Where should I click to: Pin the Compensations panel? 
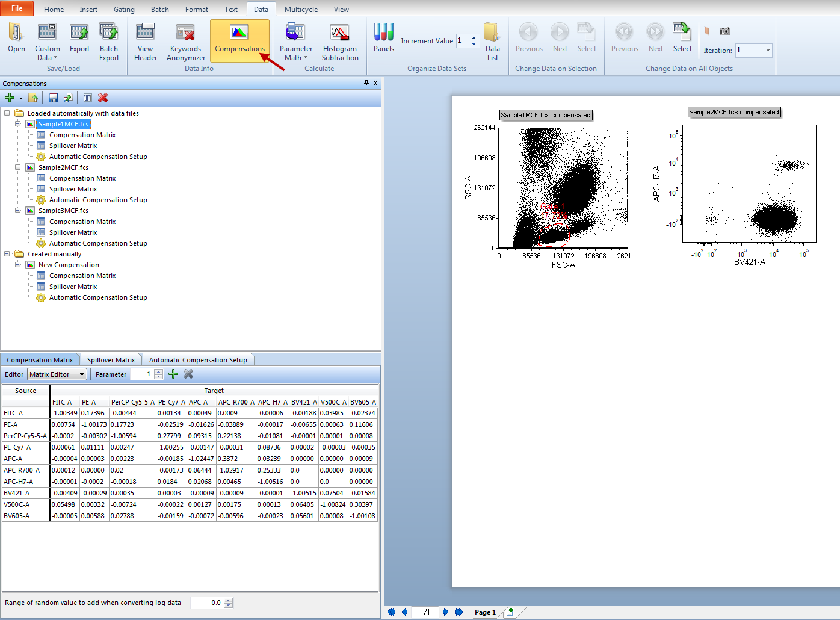tap(366, 83)
